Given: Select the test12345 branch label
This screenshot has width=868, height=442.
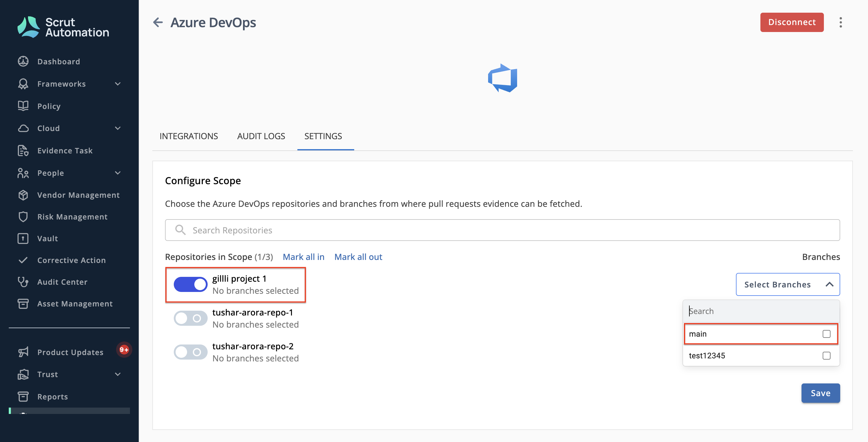Looking at the screenshot, I should [x=707, y=355].
